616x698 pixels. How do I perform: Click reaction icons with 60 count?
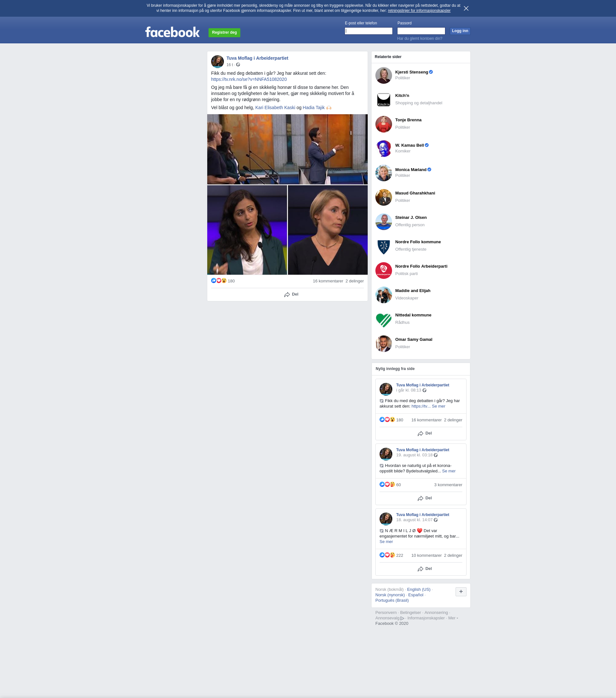click(387, 485)
